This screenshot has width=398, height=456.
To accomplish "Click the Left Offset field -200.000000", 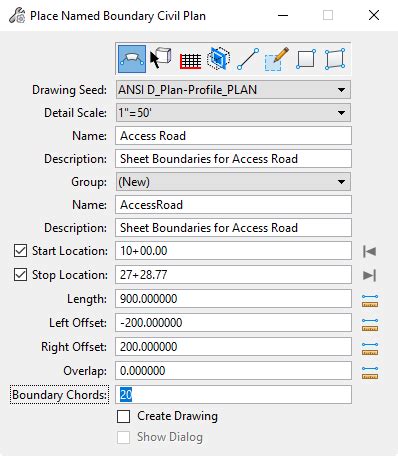I will pyautogui.click(x=233, y=323).
